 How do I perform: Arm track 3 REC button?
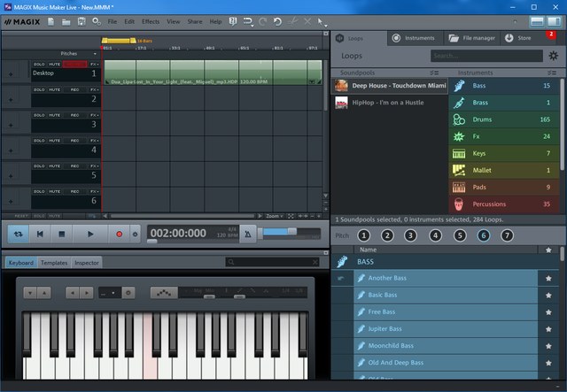(x=74, y=115)
